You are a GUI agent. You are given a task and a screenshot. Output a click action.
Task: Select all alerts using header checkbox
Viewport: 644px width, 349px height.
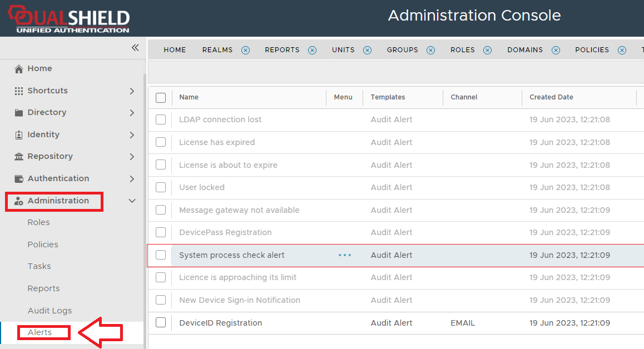(x=161, y=98)
